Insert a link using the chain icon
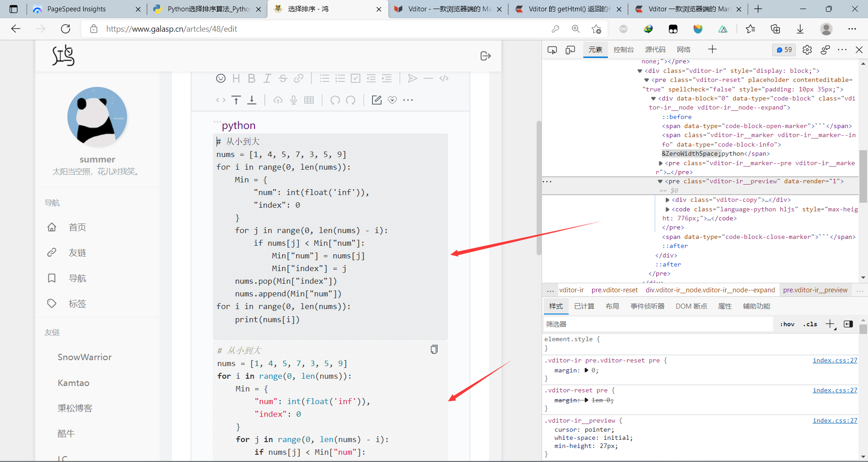868x462 pixels. pos(298,78)
